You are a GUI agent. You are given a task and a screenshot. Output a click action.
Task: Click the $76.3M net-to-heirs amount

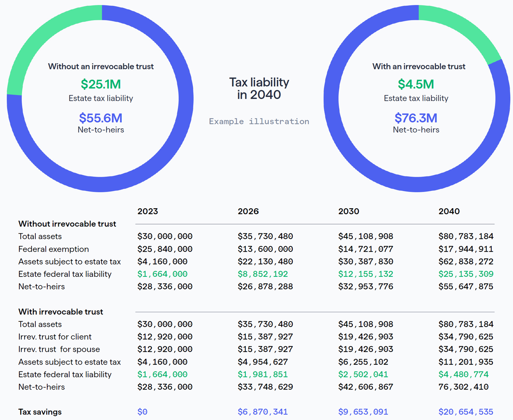pos(416,118)
